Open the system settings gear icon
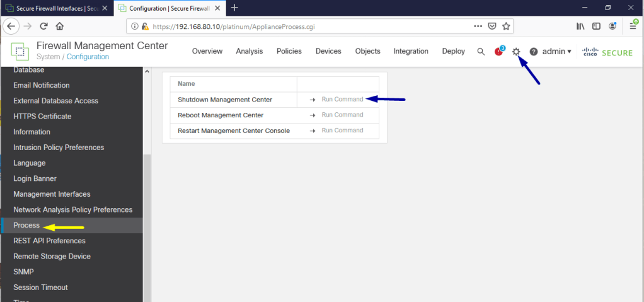 point(516,52)
